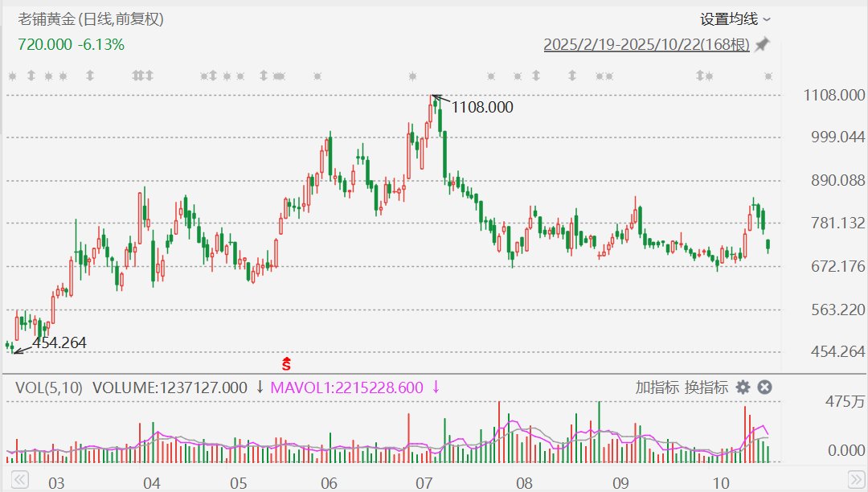The image size is (868, 492).
Task: Close the VOL indicator panel
Action: coord(765,387)
